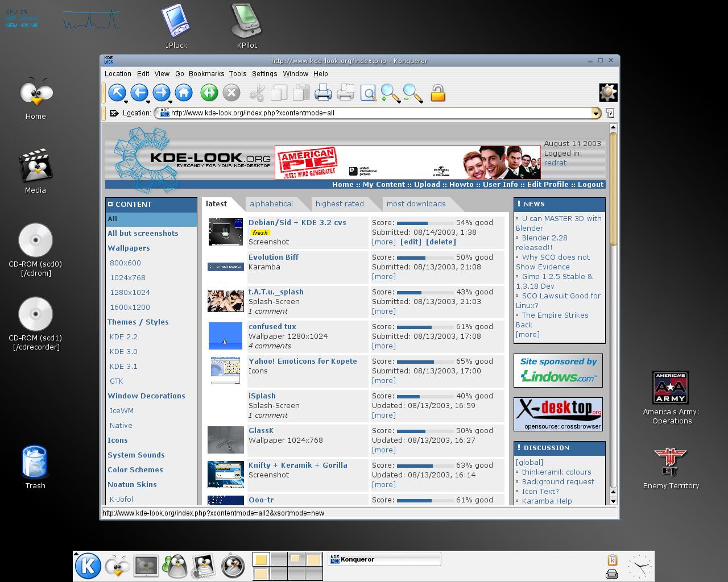Stop loading with the grey X icon

coord(231,93)
